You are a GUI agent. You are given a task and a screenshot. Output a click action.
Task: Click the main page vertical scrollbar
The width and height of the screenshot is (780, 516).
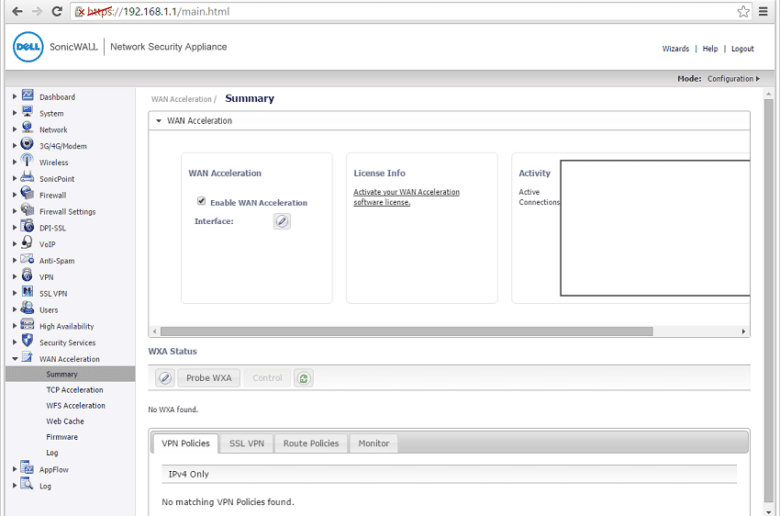point(769,300)
